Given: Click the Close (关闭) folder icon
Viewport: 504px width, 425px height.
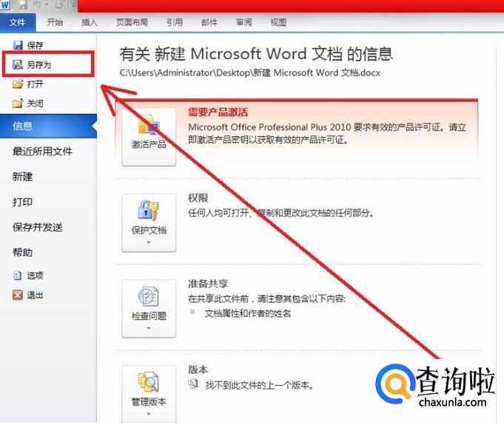Looking at the screenshot, I should (x=18, y=103).
